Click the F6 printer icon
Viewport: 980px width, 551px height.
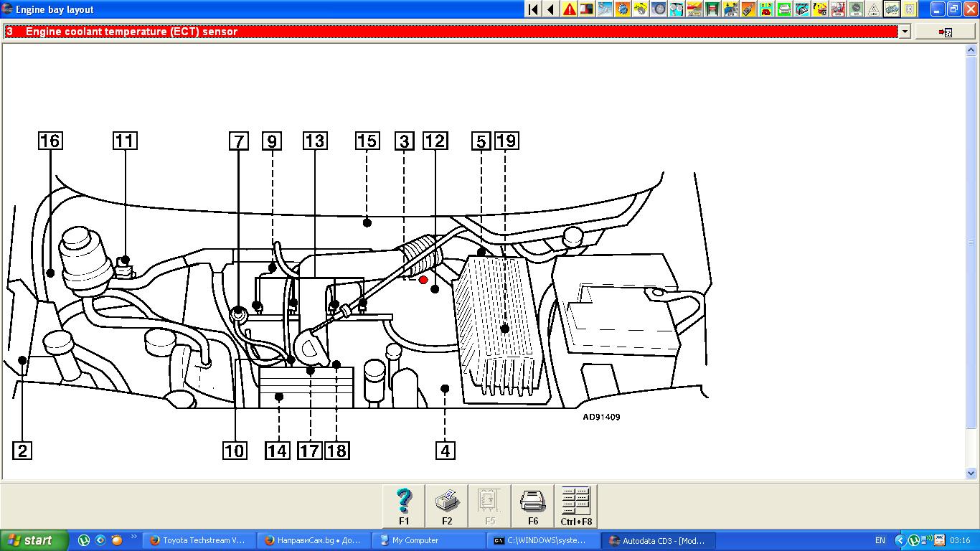point(533,506)
